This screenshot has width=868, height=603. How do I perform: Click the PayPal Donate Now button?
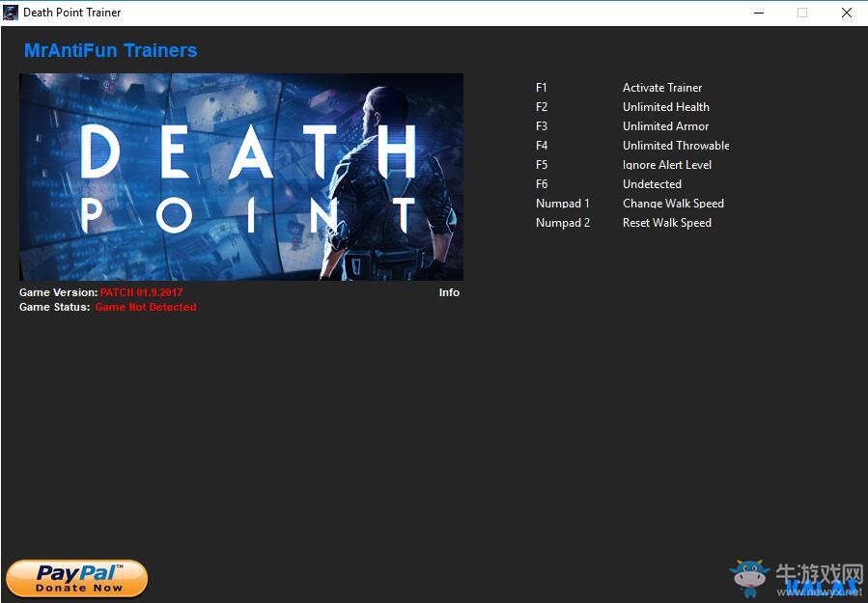(77, 579)
